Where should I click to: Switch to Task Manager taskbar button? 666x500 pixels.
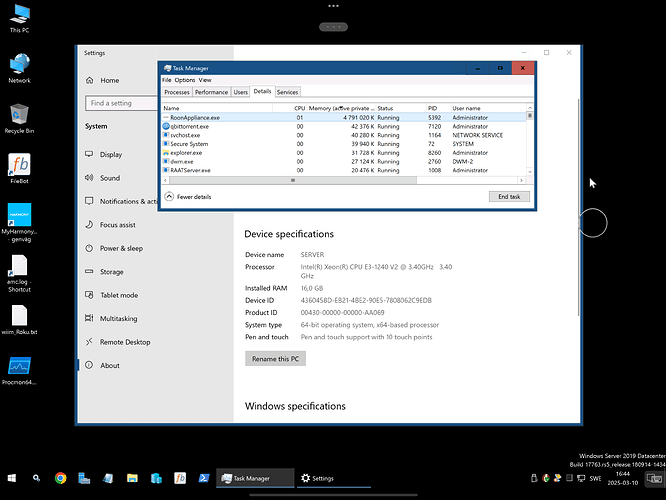[255, 478]
